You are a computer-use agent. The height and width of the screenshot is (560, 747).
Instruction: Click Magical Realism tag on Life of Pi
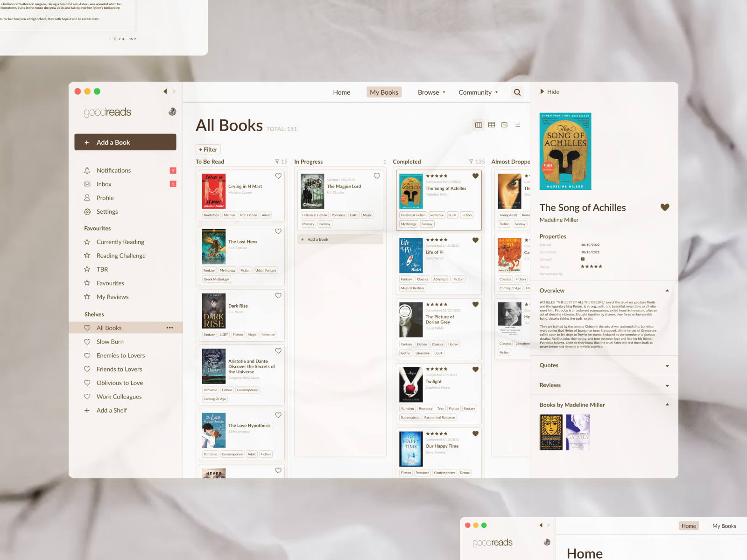pos(412,288)
